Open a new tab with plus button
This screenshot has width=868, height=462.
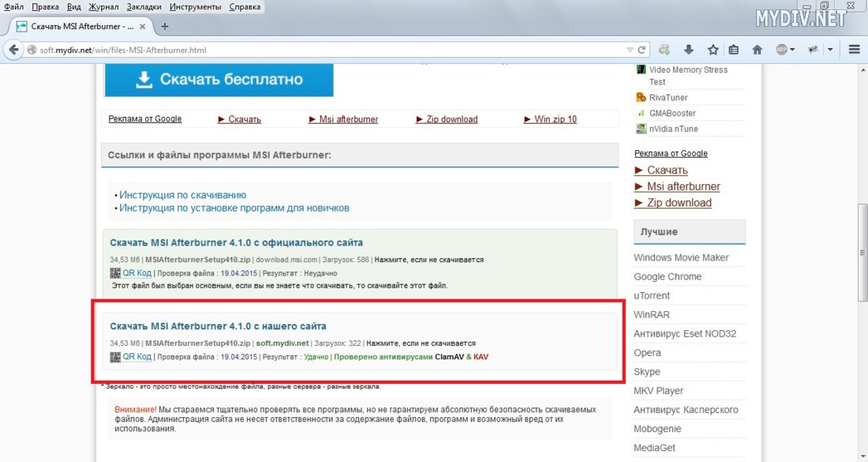(164, 26)
